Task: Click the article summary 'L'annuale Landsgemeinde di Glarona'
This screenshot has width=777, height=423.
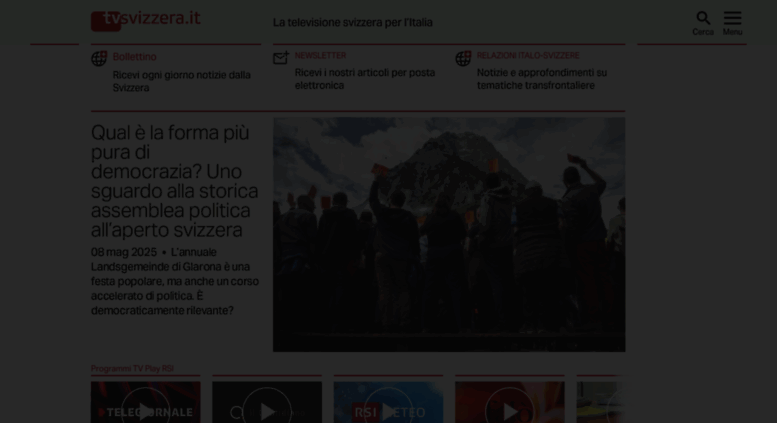Action: click(175, 281)
